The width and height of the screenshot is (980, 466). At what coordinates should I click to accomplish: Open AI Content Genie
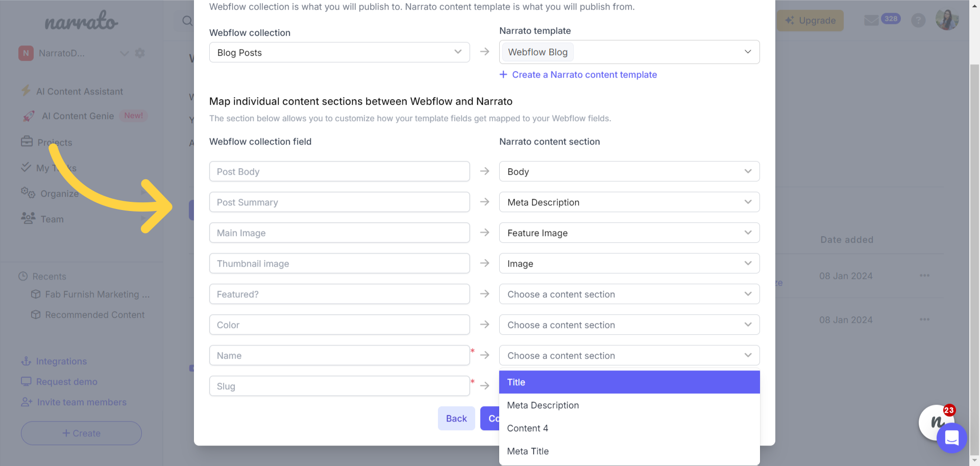[78, 116]
